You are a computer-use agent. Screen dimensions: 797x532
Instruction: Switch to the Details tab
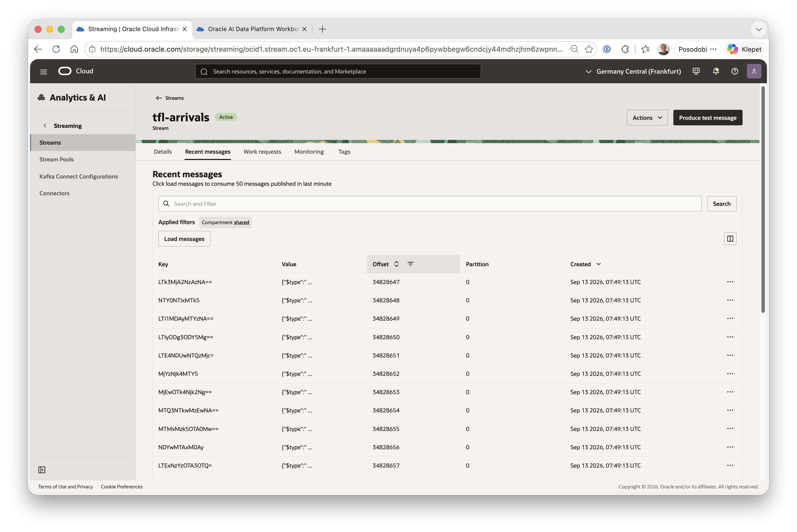click(x=163, y=152)
